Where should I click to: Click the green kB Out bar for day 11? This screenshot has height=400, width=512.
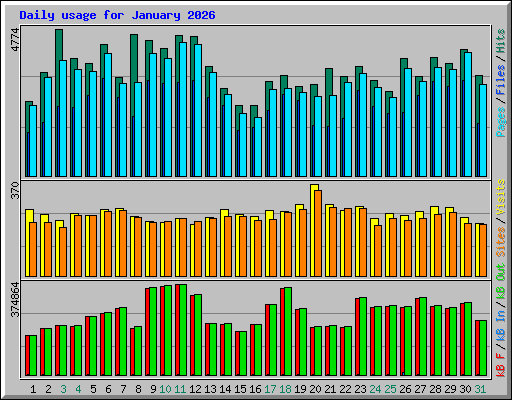[183, 330]
